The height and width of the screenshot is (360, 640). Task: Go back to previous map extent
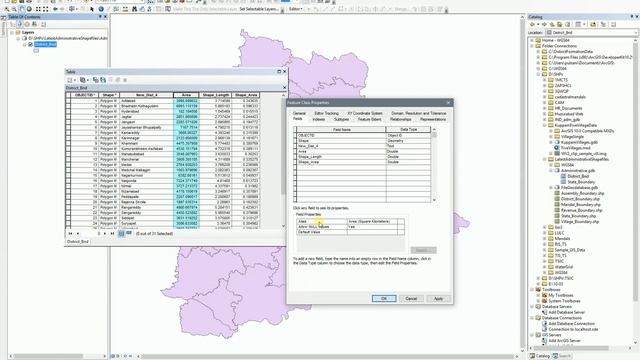coord(55,9)
